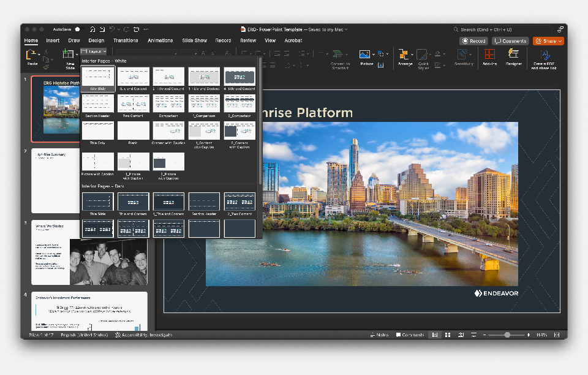Switch to the Transitions tab

(x=126, y=40)
